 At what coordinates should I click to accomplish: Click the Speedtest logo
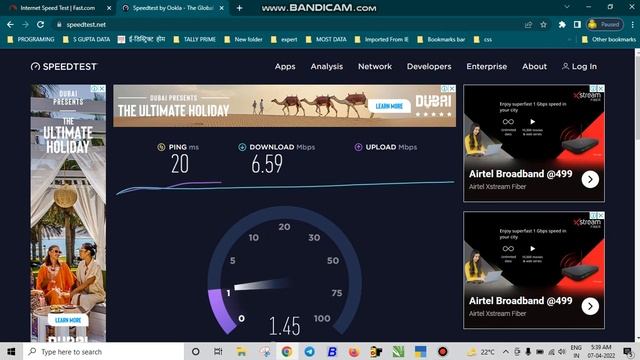pos(64,67)
